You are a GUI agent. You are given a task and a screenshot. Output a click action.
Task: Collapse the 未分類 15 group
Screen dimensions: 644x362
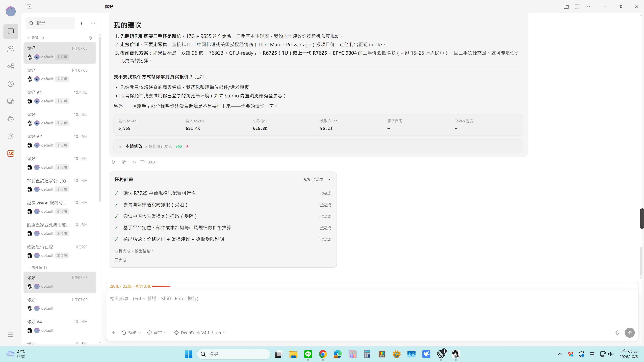click(x=37, y=268)
